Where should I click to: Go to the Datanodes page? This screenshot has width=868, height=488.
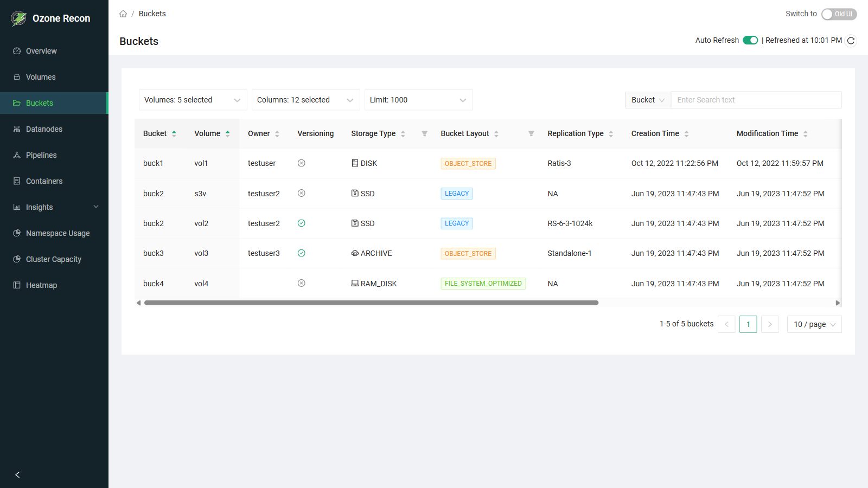pos(54,129)
